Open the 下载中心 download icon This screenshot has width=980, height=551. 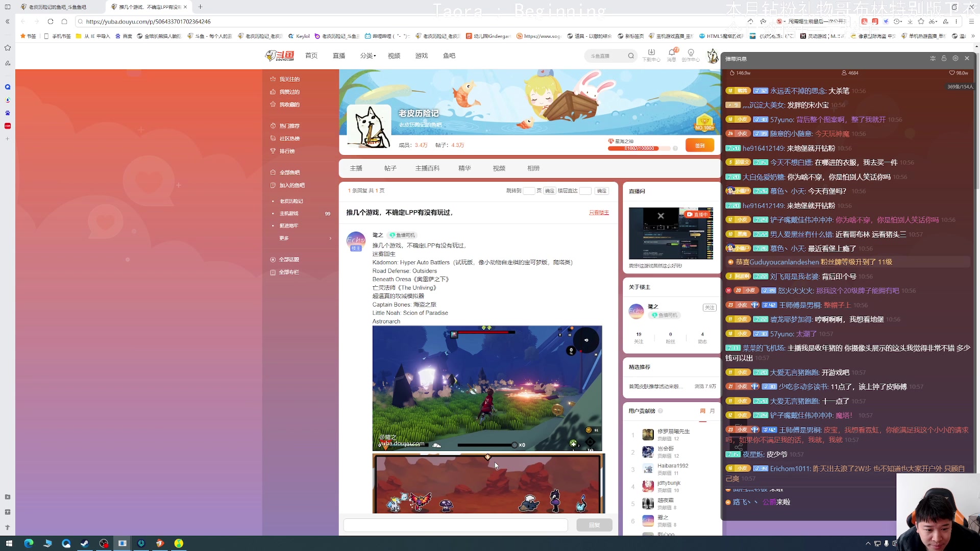[x=651, y=55]
